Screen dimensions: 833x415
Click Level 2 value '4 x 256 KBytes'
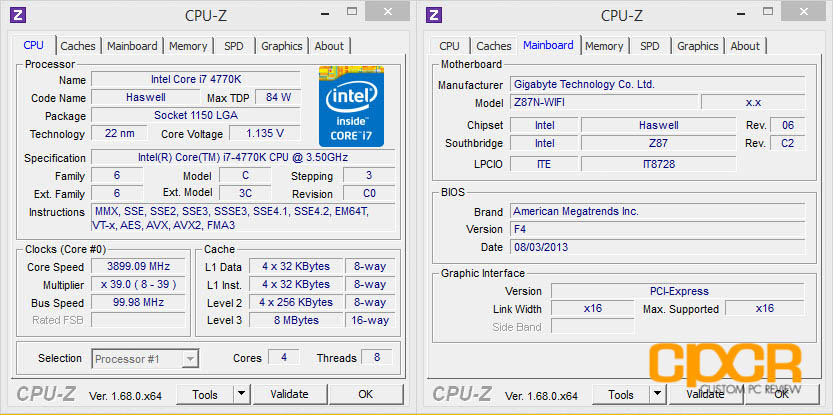(x=295, y=302)
